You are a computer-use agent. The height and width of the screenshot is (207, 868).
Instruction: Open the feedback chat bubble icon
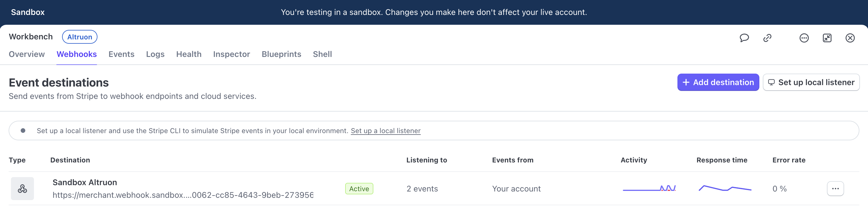744,38
